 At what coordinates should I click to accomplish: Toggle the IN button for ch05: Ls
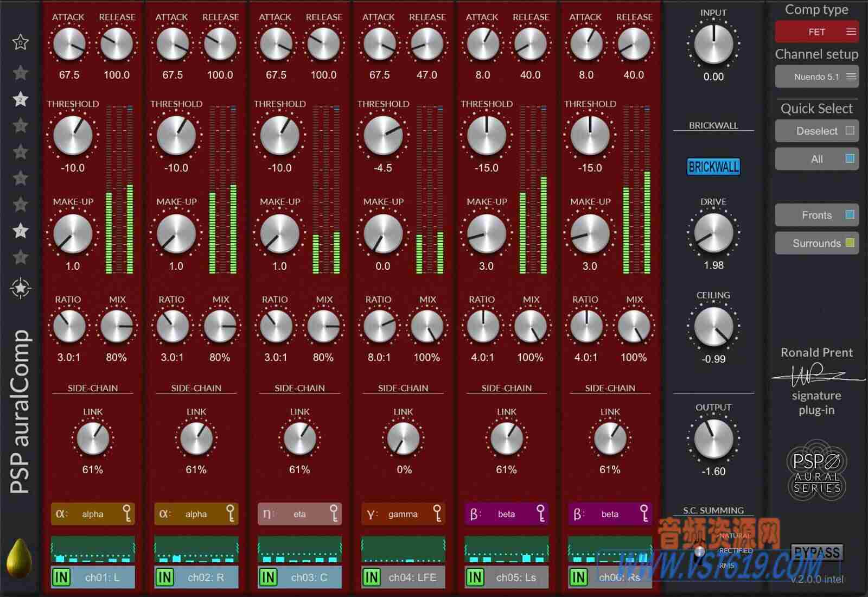click(475, 577)
